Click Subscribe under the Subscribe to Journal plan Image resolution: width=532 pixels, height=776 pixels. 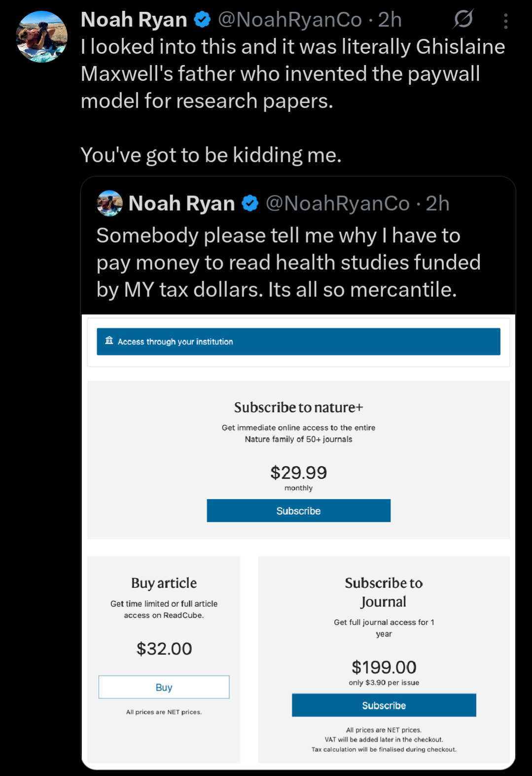click(x=384, y=705)
